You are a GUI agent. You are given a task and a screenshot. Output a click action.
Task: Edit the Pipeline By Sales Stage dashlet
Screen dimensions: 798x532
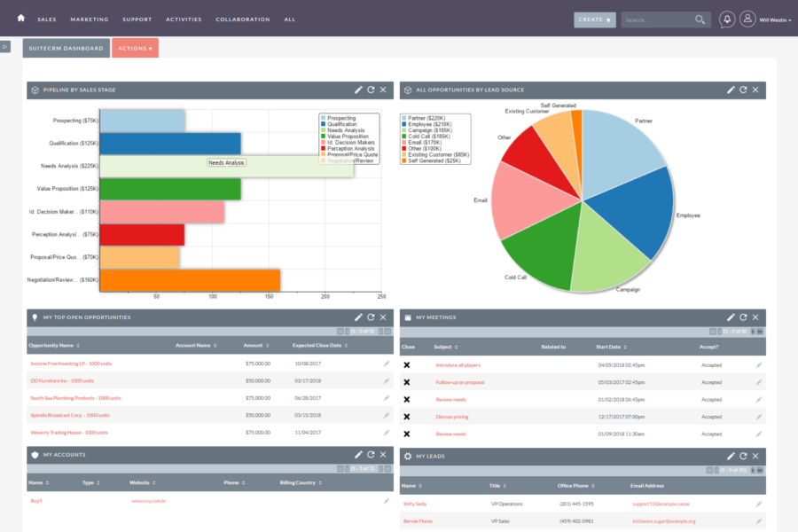[x=358, y=90]
